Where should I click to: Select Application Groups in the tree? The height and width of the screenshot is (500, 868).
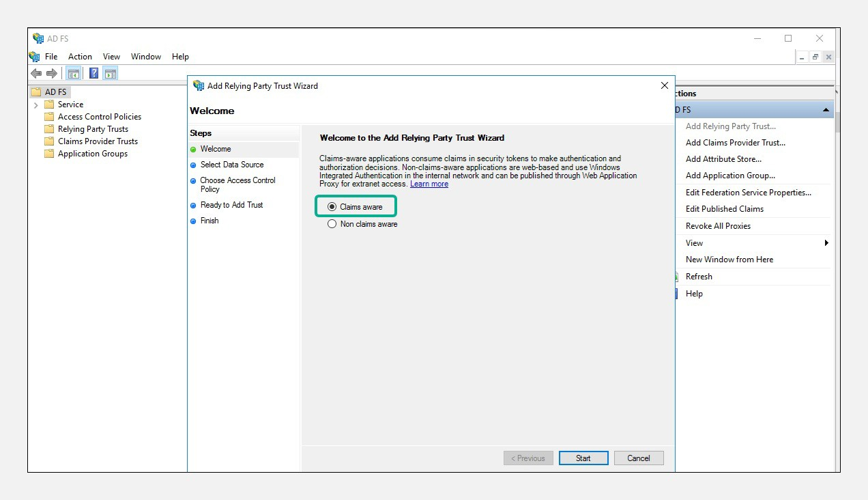(x=93, y=154)
